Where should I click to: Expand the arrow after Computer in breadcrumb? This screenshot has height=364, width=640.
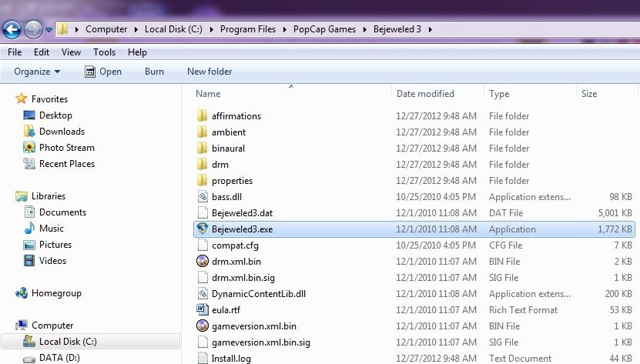[136, 29]
